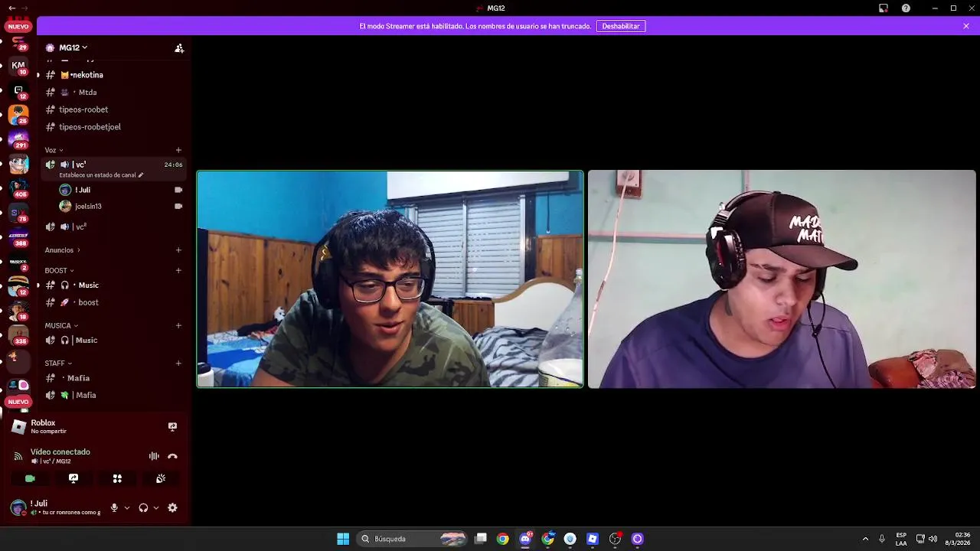
Task: Open the server icon with 406 badge
Action: [x=18, y=188]
